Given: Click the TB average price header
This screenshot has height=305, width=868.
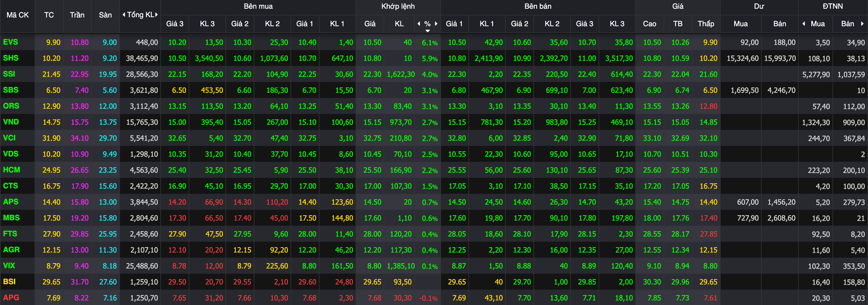Looking at the screenshot, I should pos(678,24).
